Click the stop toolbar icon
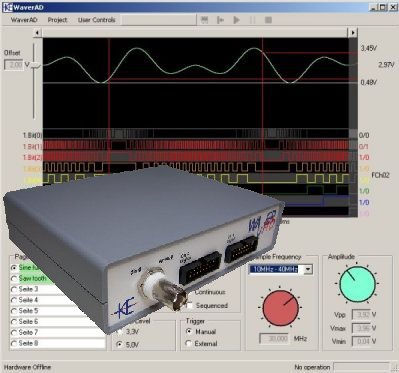399x373 pixels. [268, 20]
